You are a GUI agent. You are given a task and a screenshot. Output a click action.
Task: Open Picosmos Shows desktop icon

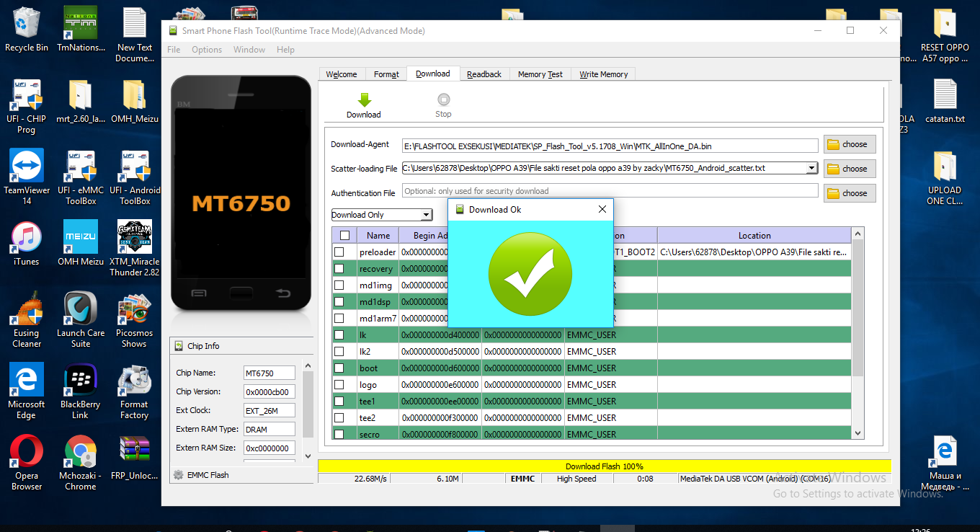pyautogui.click(x=135, y=309)
